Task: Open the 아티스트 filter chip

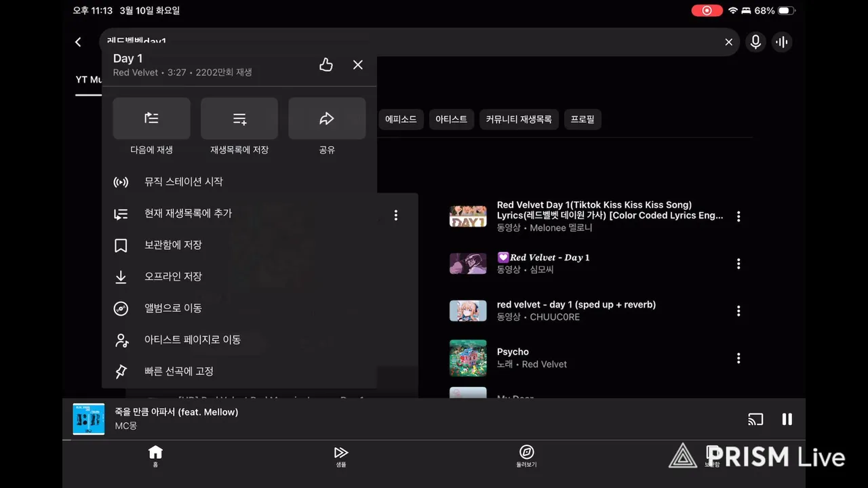Action: point(451,119)
